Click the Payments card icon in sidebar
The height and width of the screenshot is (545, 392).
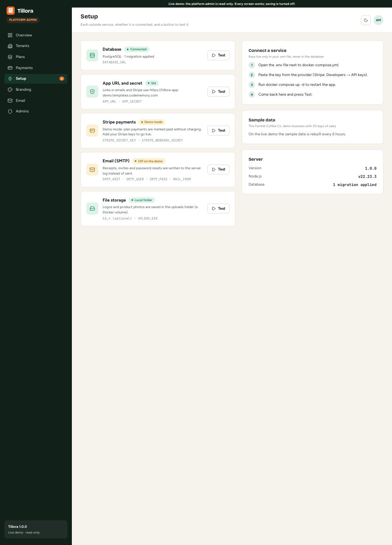click(x=10, y=68)
